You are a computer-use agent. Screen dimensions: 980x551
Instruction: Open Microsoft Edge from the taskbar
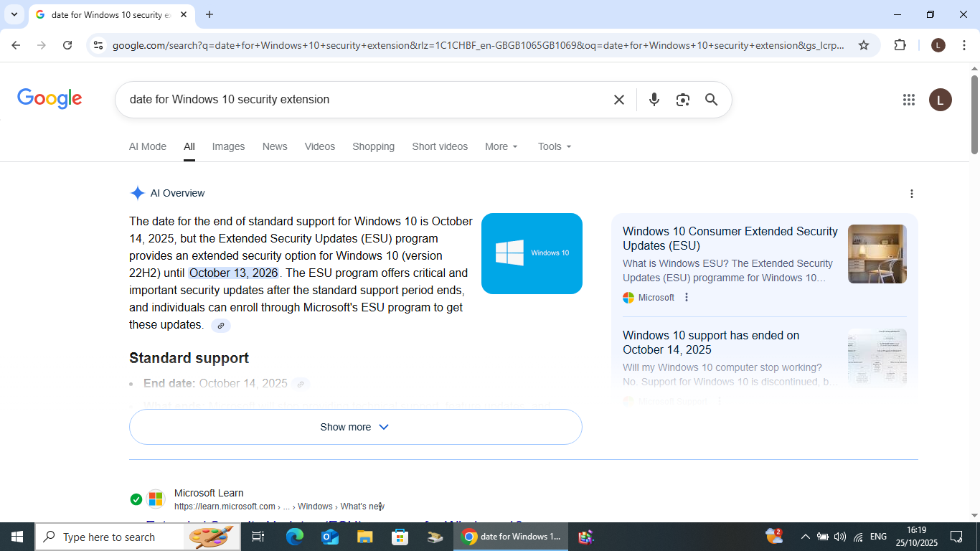tap(294, 537)
